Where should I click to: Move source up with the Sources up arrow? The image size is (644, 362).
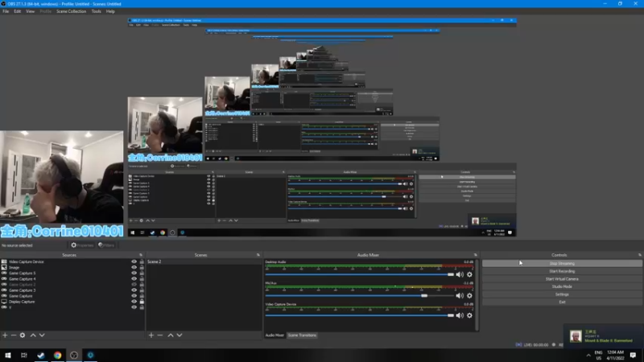[33, 335]
